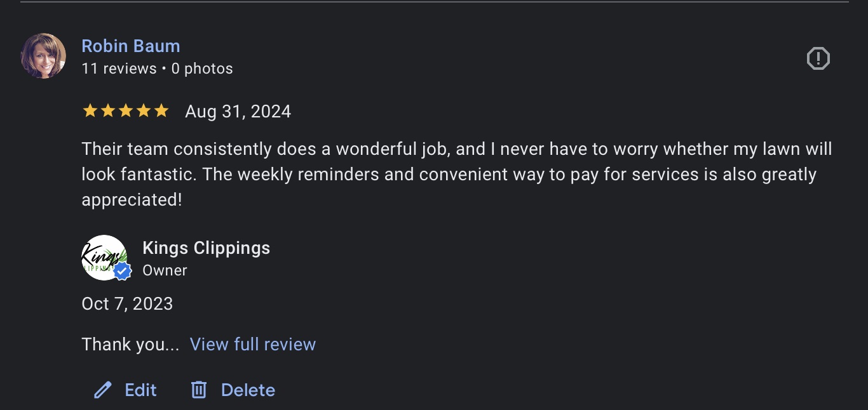Open the full owner response via View full review
The width and height of the screenshot is (868, 410).
click(x=252, y=344)
